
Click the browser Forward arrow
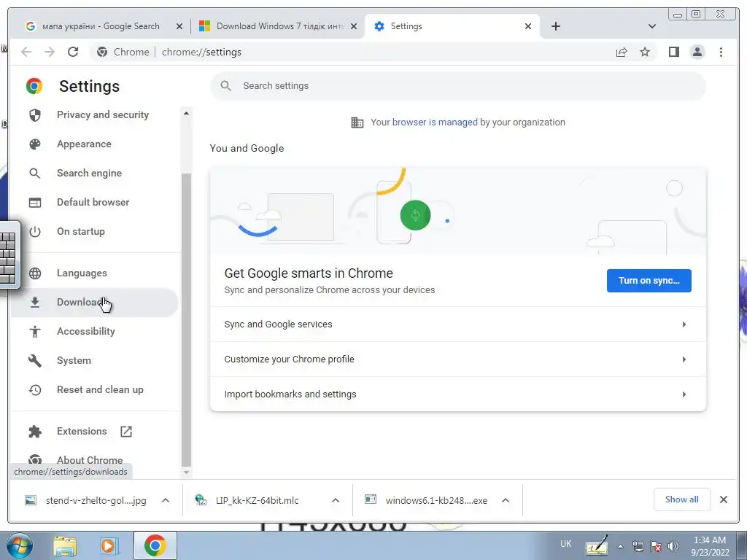point(50,52)
